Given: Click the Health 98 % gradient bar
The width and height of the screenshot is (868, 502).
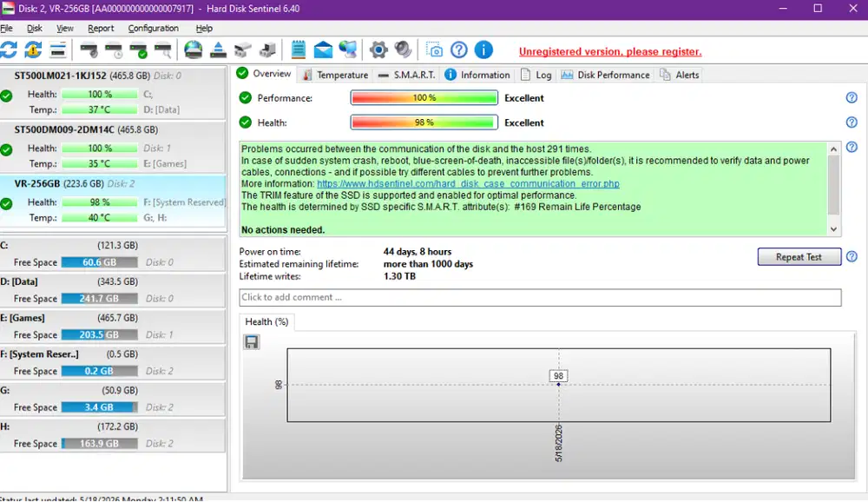Looking at the screenshot, I should coord(424,122).
